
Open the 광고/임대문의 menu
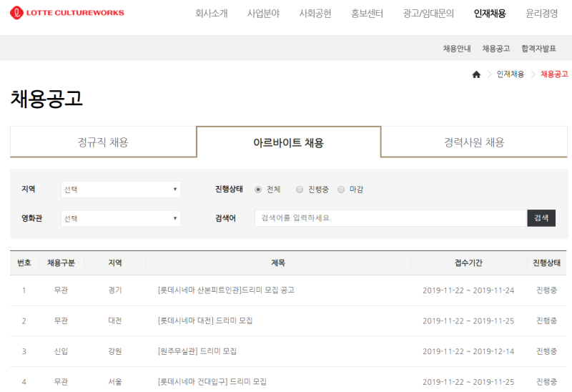coord(428,14)
